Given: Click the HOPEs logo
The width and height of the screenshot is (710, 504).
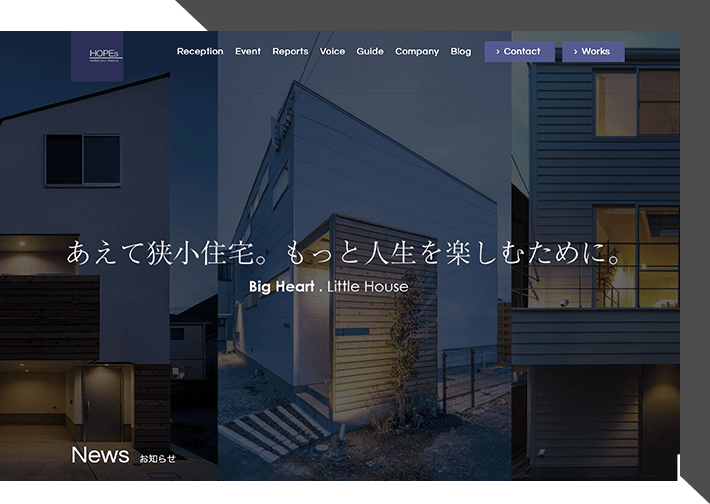Looking at the screenshot, I should pyautogui.click(x=97, y=57).
